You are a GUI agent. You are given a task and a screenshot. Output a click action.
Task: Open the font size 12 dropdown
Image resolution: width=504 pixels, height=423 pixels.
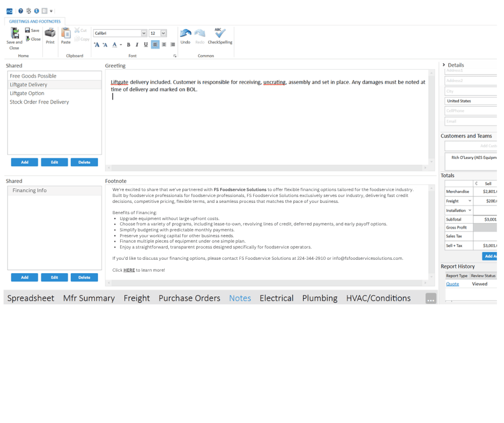(164, 33)
